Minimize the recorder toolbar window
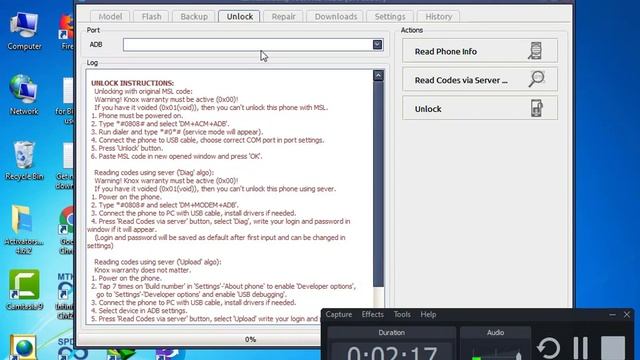The image size is (640, 360). [612, 314]
